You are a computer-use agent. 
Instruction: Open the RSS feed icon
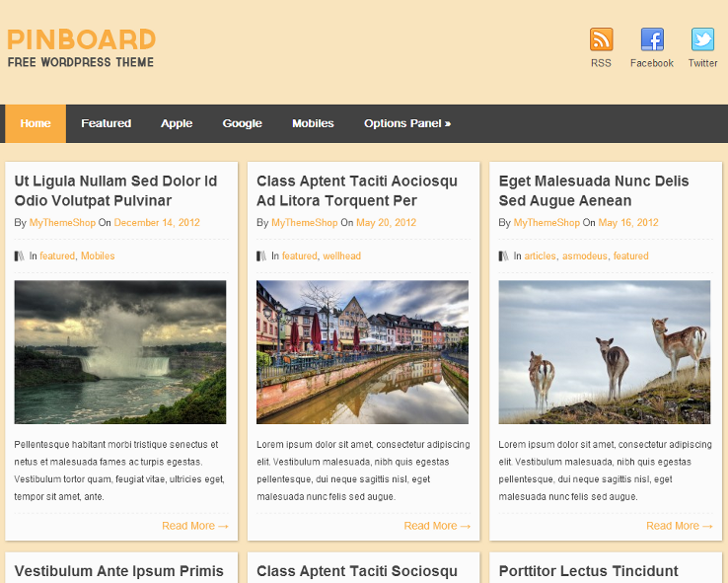point(601,39)
